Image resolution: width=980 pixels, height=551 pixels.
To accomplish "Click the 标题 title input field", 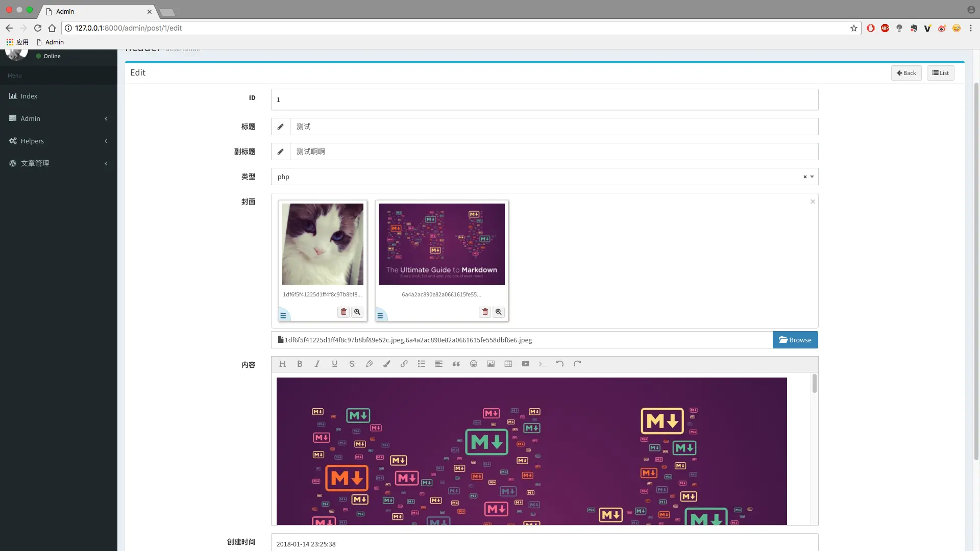I will tap(553, 127).
